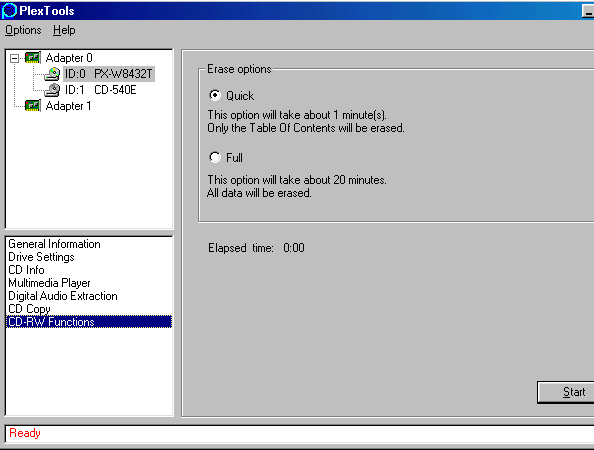Open Multimedia Player from function list
Viewport: 594px width, 450px height.
pos(49,283)
